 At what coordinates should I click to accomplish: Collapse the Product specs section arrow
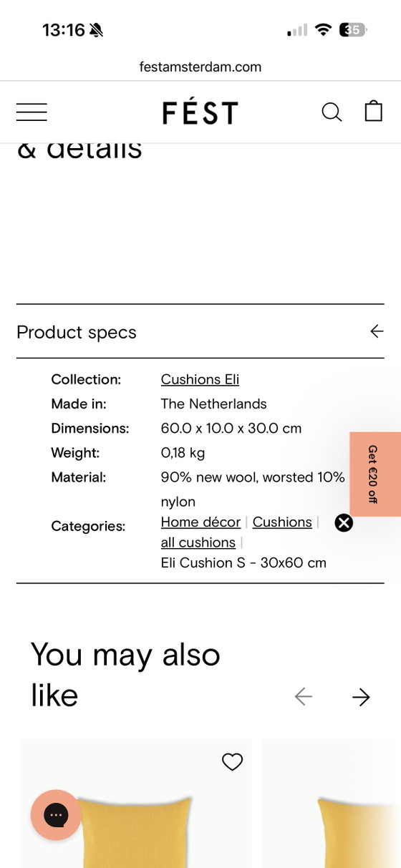tap(377, 331)
